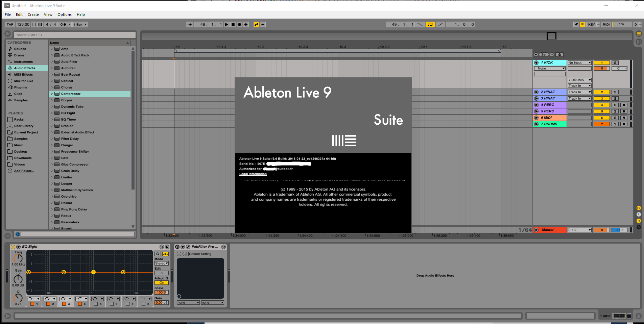Screen dimensions: 644x324
Task: Open EQ Eight Stereo mode dropdown
Action: pos(162,263)
